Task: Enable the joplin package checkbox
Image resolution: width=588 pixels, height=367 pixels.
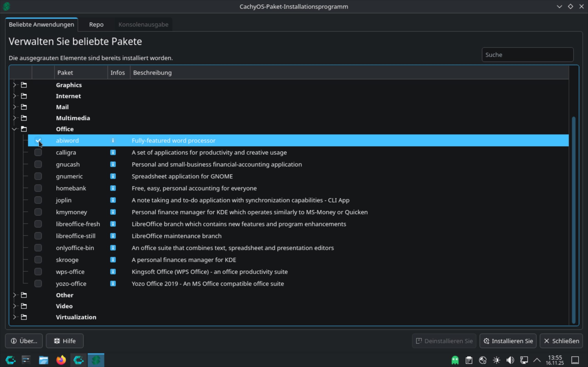Action: pos(38,200)
